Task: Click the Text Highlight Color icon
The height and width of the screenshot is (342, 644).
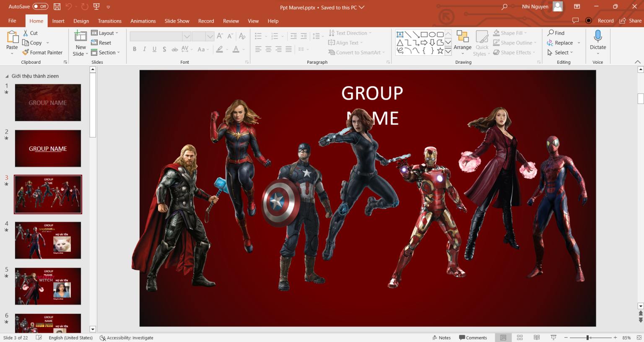Action: [220, 49]
